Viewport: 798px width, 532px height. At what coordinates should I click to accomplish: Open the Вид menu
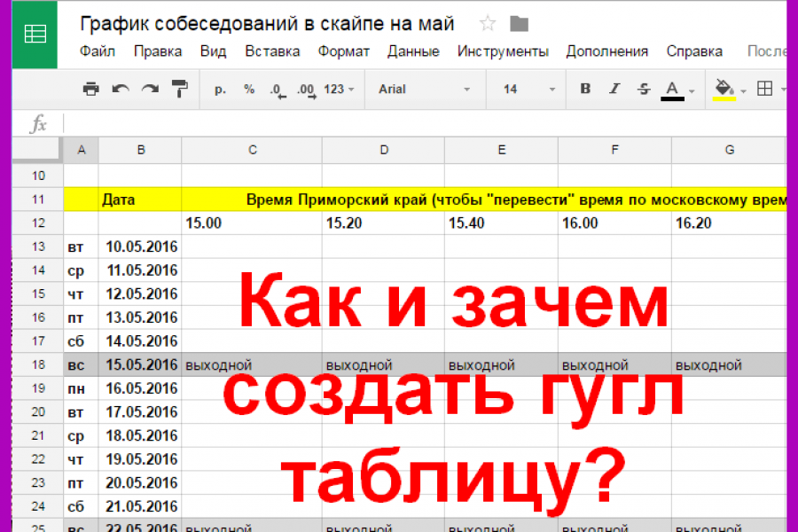(213, 51)
